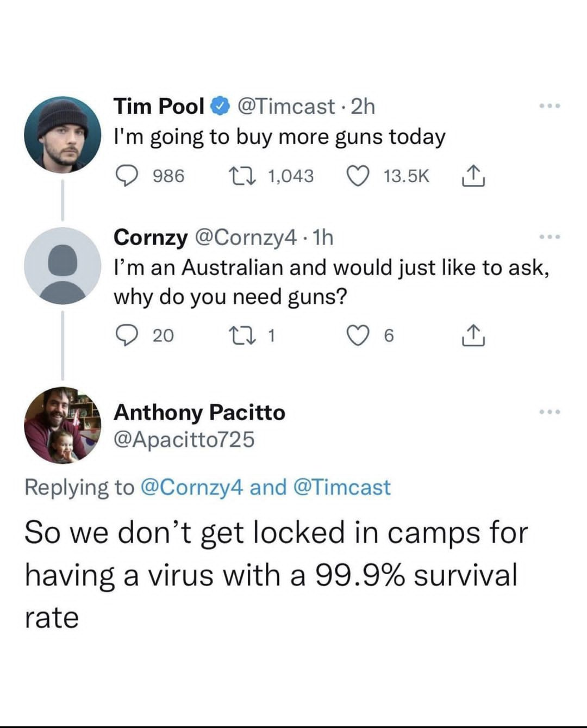
Task: Open more options on Anthony Pacitto's tweet
Action: tap(549, 412)
